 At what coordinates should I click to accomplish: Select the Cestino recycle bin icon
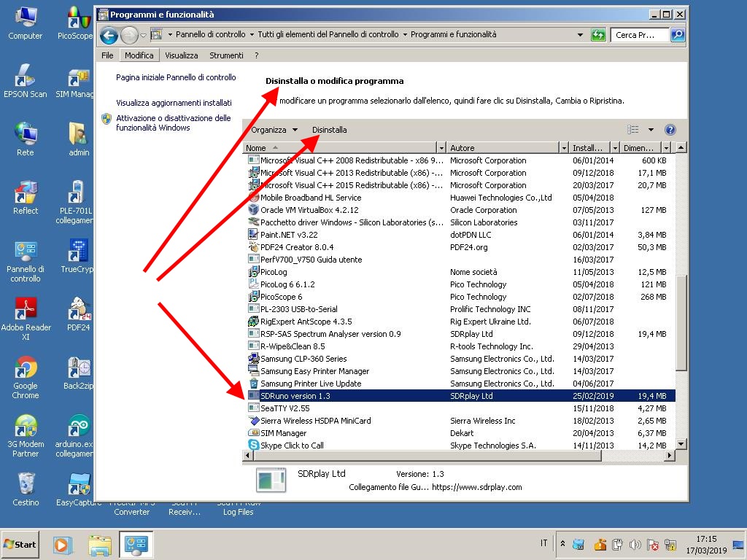[x=26, y=489]
